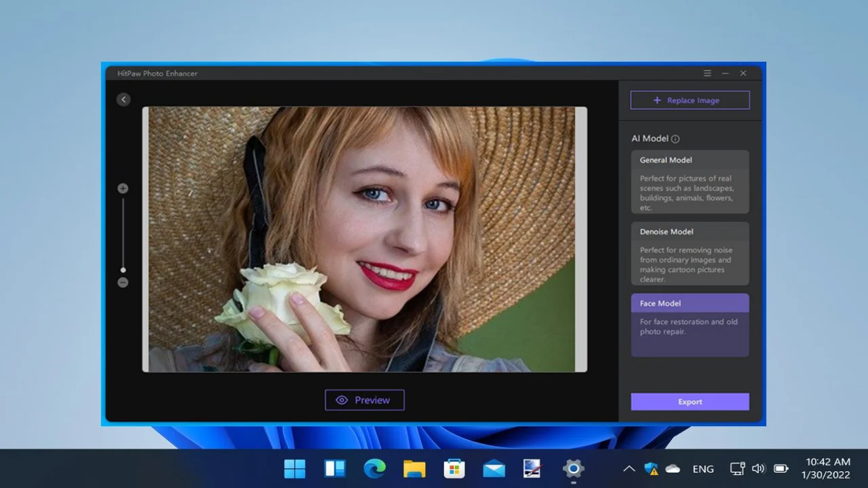This screenshot has width=868, height=488.
Task: Click the Export button
Action: pos(690,402)
